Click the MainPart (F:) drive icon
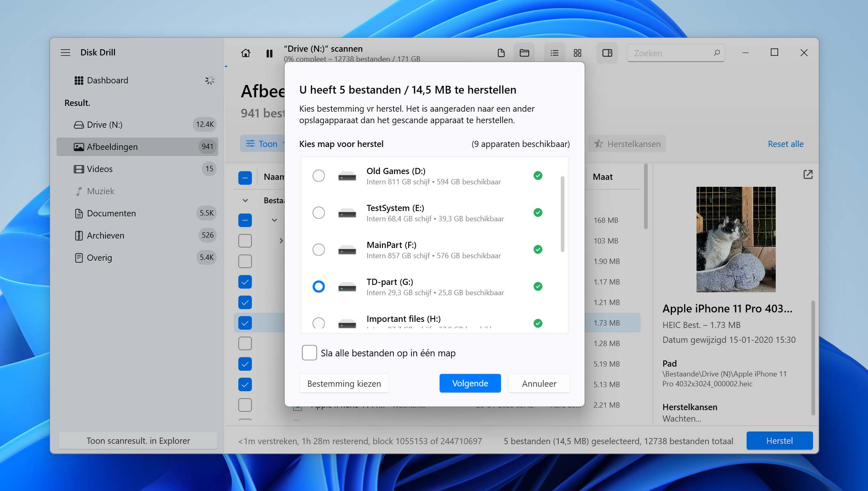868x491 pixels. [x=347, y=250]
